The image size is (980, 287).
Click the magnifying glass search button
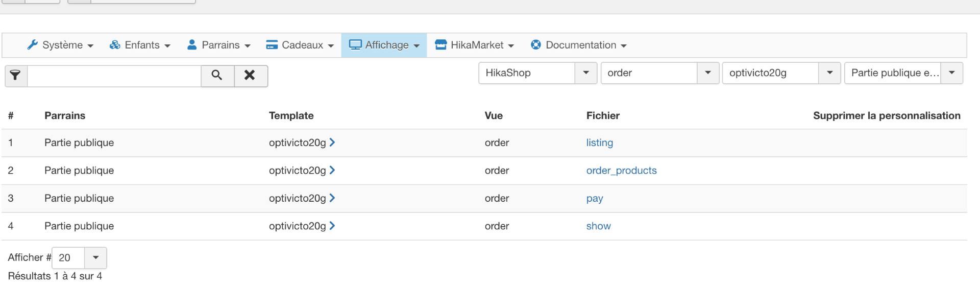click(217, 76)
